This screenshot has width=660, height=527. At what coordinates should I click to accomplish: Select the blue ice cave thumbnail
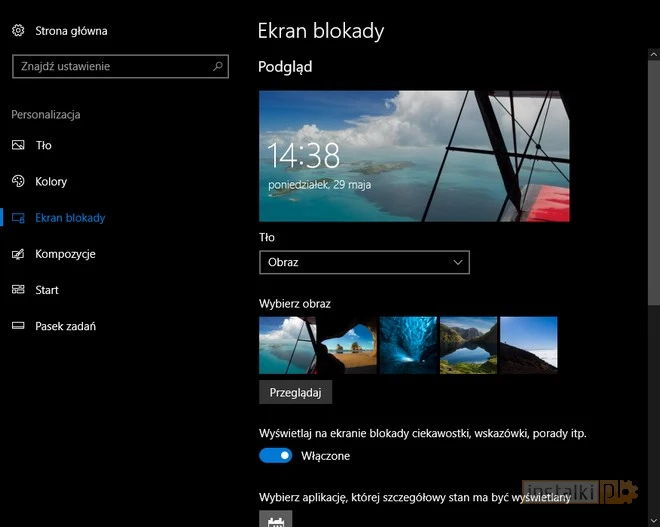pos(408,345)
